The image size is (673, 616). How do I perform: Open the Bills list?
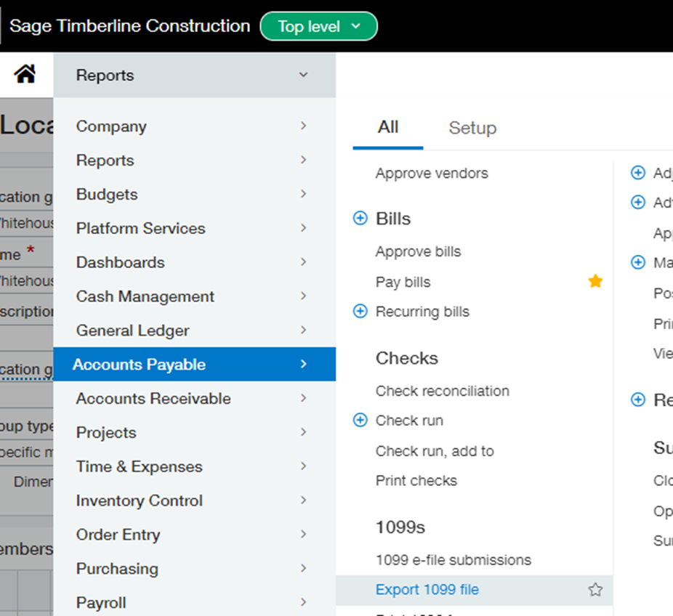[x=393, y=219]
